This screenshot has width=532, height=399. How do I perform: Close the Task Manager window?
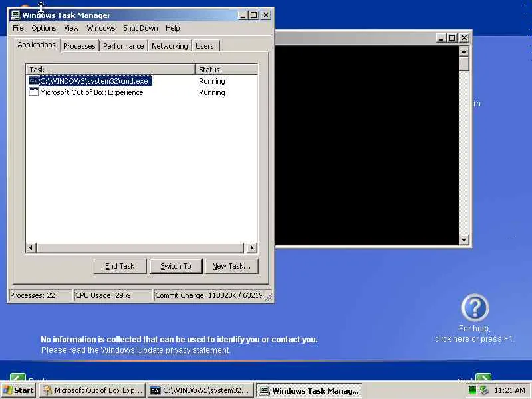click(x=266, y=15)
